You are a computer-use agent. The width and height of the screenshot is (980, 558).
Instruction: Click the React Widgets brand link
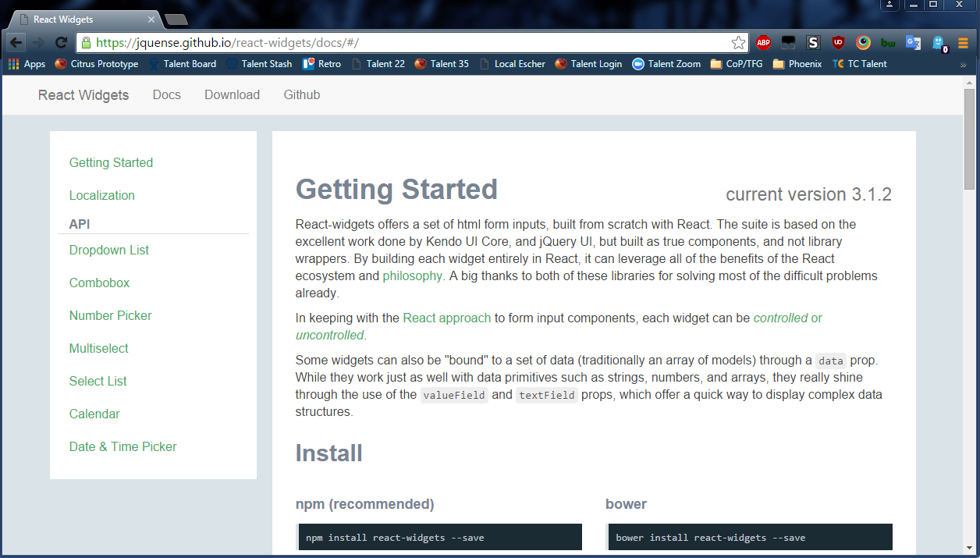tap(83, 95)
